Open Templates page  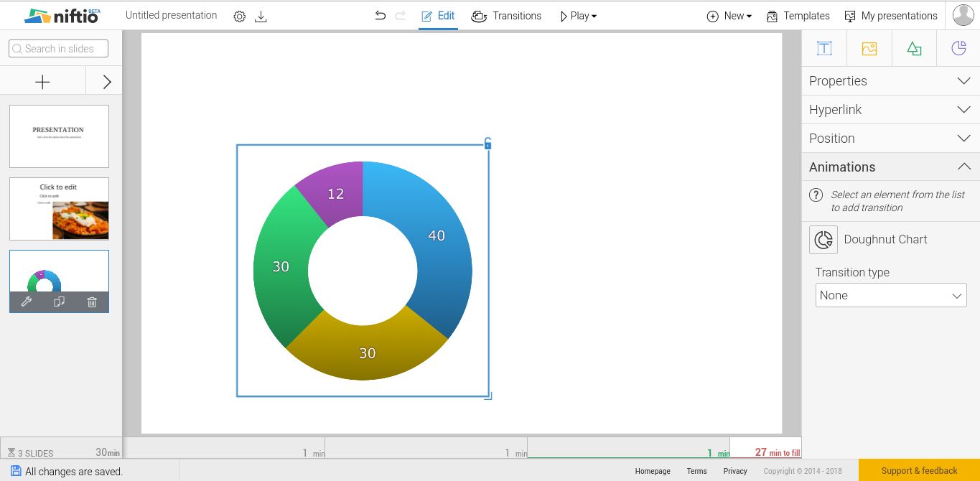pos(798,16)
